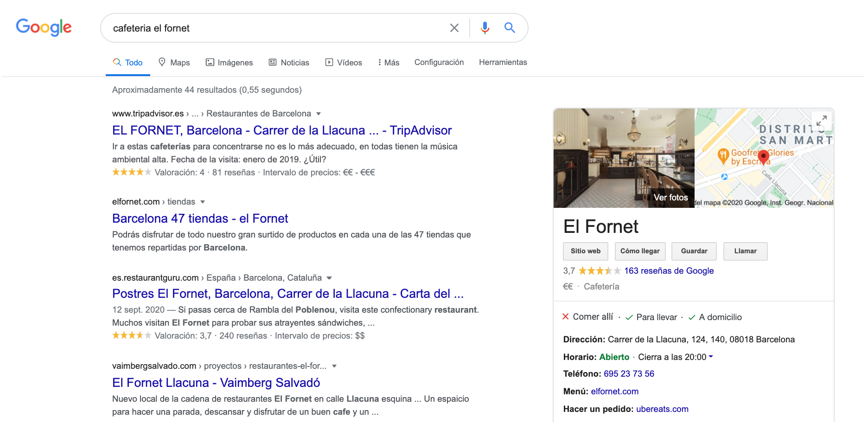
Task: Click the es.restaurantguru.com breadcrumb URL
Action: pos(155,278)
